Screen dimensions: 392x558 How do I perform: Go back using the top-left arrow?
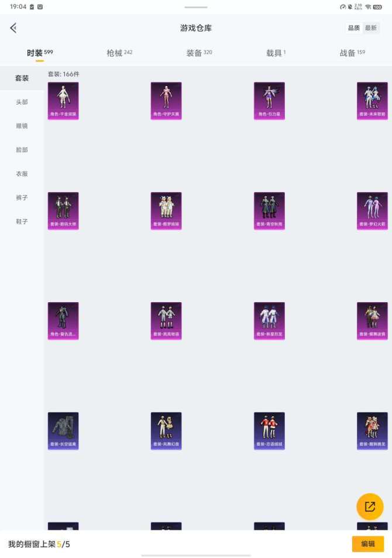click(13, 28)
